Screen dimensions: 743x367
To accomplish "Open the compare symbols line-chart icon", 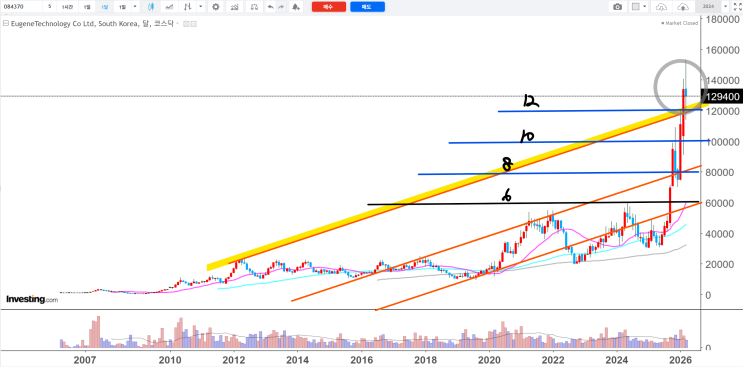I will pos(169,7).
